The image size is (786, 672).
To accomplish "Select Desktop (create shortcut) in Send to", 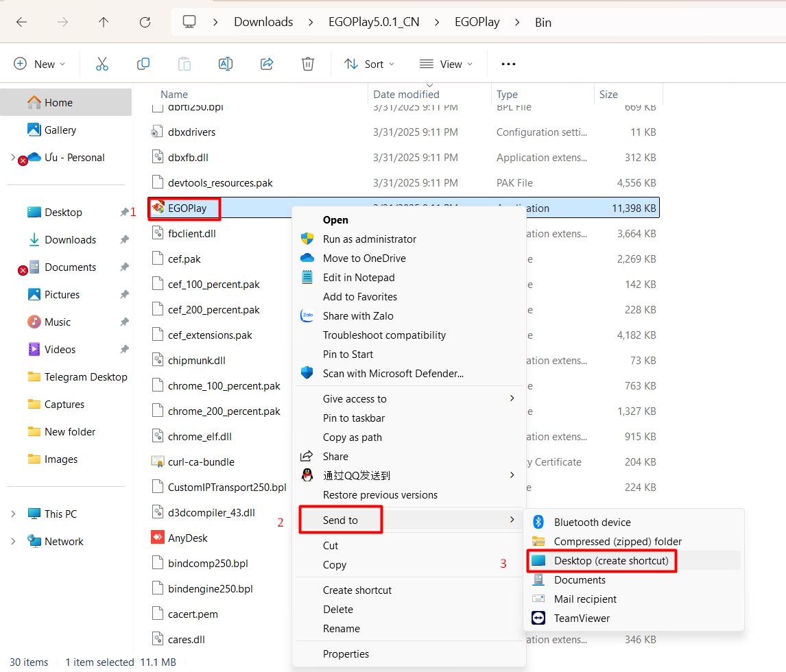I will 634,561.
